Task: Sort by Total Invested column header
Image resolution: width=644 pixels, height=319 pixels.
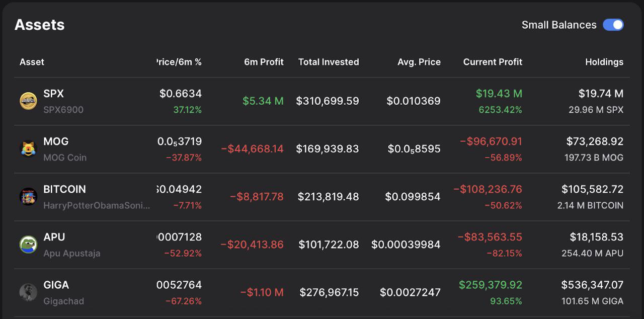Action: coord(328,62)
